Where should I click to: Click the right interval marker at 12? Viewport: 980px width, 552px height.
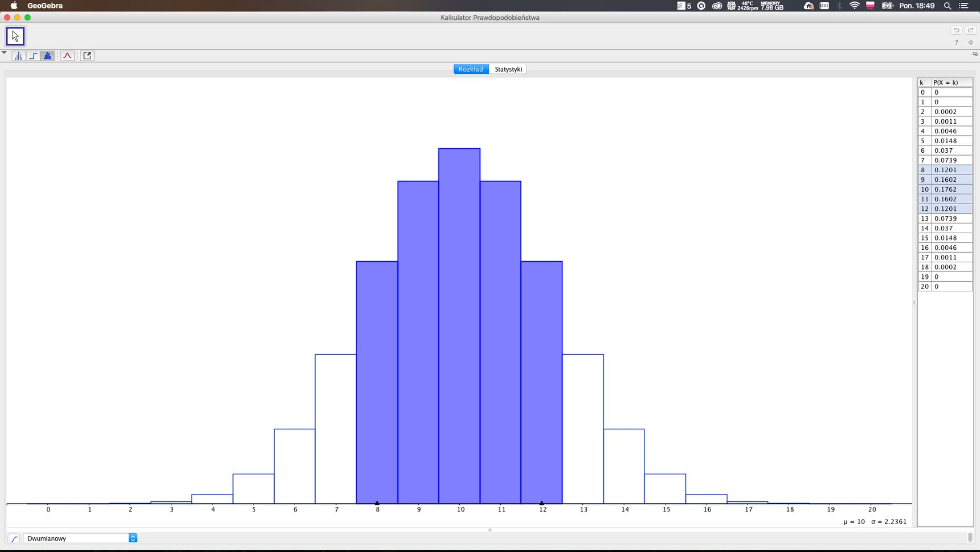coord(542,503)
